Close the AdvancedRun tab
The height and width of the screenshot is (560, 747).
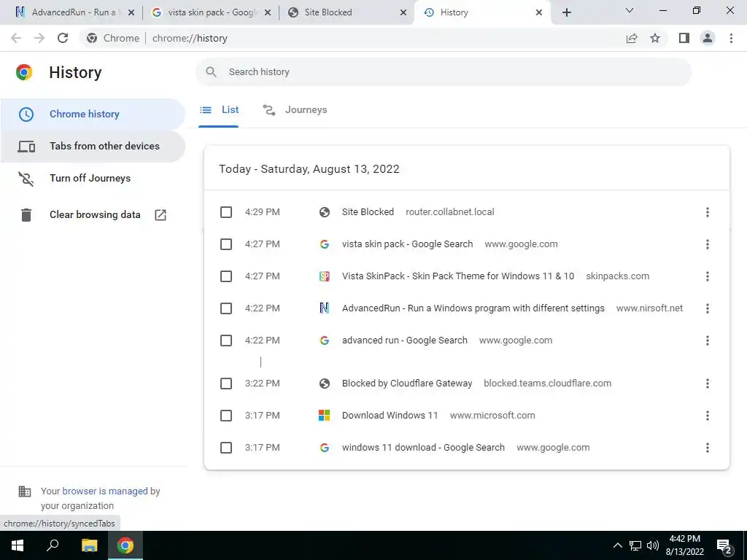tap(131, 12)
